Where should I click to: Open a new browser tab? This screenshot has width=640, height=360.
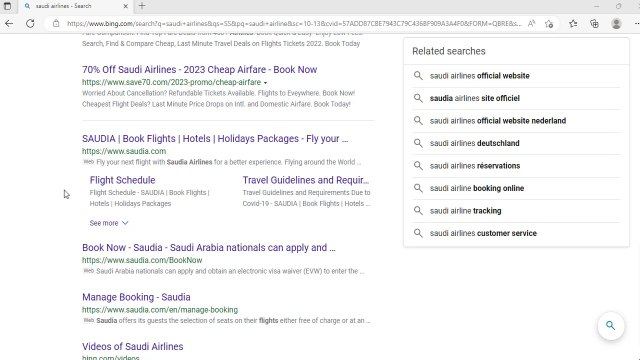click(142, 6)
